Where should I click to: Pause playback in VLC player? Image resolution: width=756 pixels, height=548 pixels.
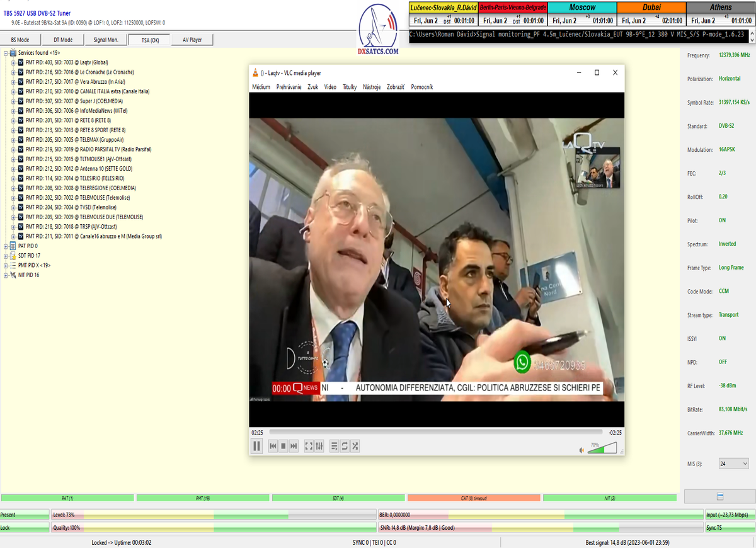click(257, 446)
